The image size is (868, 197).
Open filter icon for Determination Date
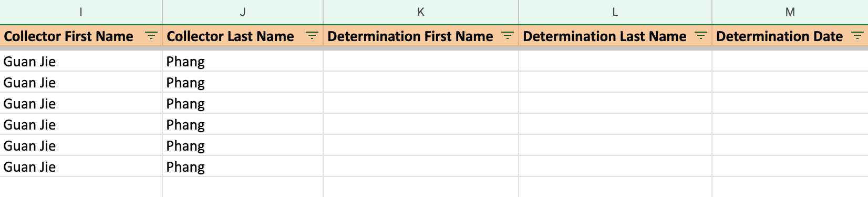click(857, 36)
